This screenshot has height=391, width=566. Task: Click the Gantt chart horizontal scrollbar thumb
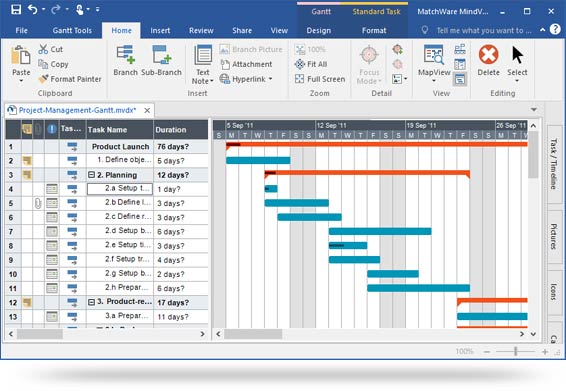[253, 334]
